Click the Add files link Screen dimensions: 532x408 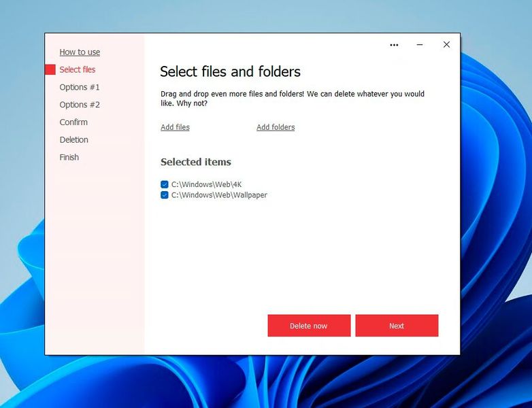click(x=175, y=127)
